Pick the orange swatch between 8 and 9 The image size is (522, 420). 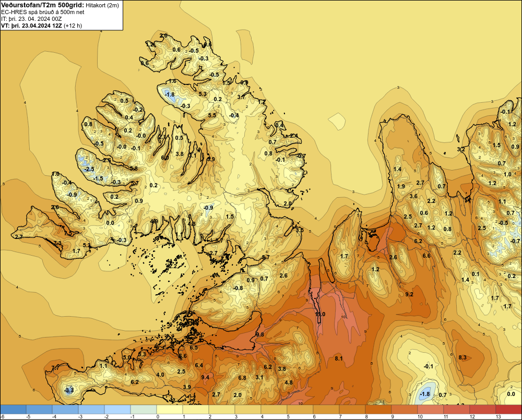[378, 409]
